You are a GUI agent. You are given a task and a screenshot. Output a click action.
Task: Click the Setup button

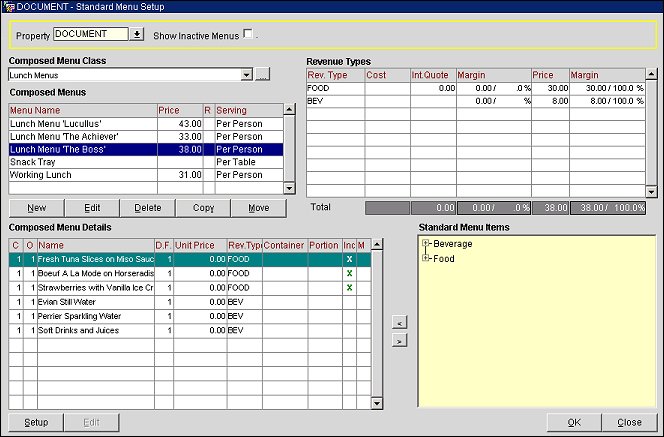pos(36,422)
